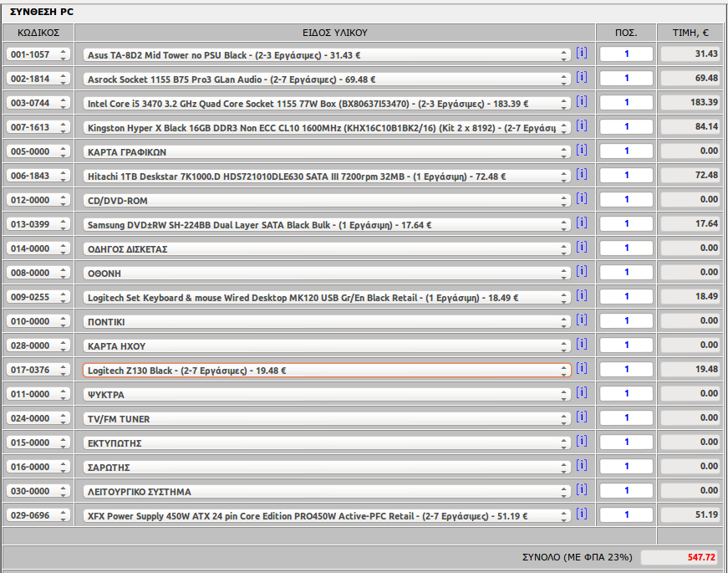This screenshot has height=573, width=728.
Task: Click the ΕΙΔΟΣ ΥΛΙΚΟΥ column header
Action: pos(335,33)
